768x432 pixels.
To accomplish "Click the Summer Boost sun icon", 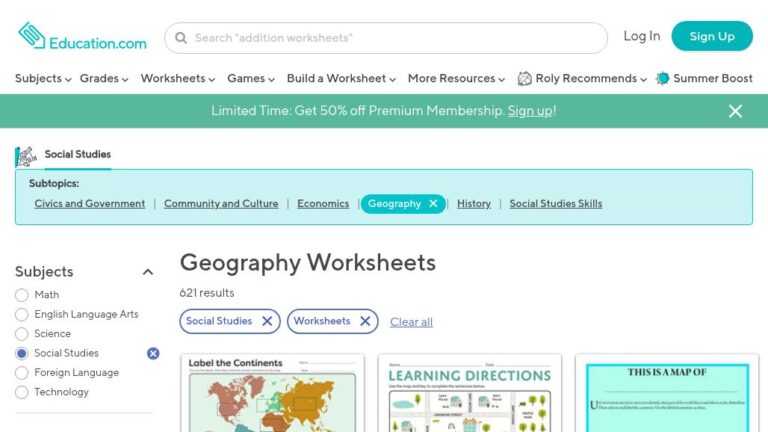I will 663,78.
